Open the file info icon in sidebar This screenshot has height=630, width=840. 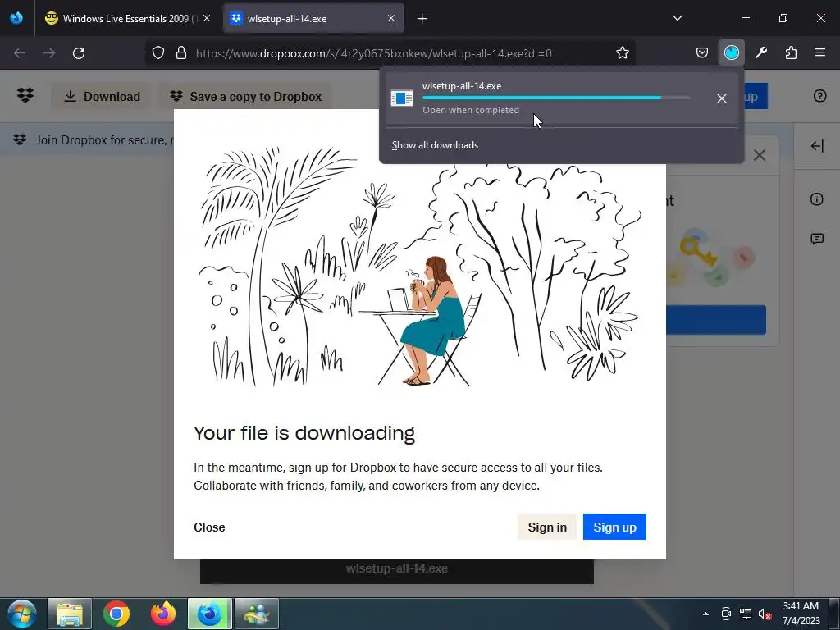click(x=817, y=199)
